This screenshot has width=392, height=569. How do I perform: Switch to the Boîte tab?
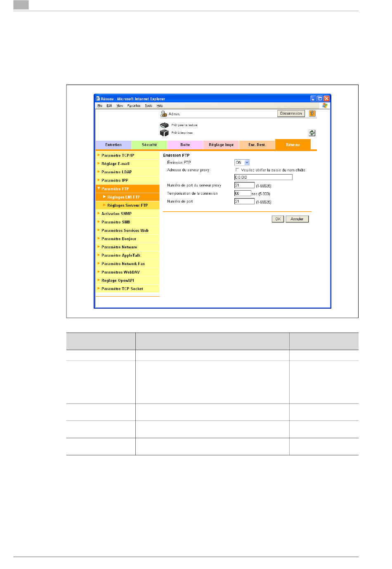(185, 145)
